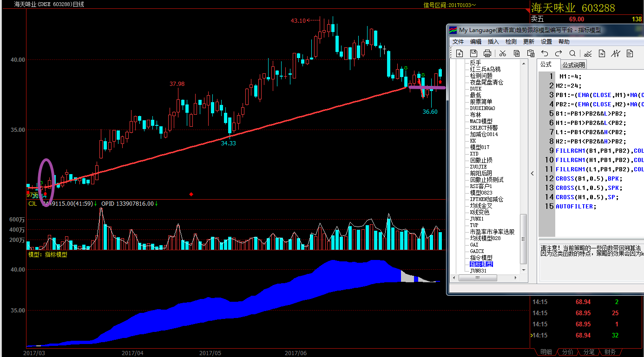Image resolution: width=644 pixels, height=357 pixels.
Task: Collapse the model tree panel with the splitter arrow
Action: coord(532,174)
